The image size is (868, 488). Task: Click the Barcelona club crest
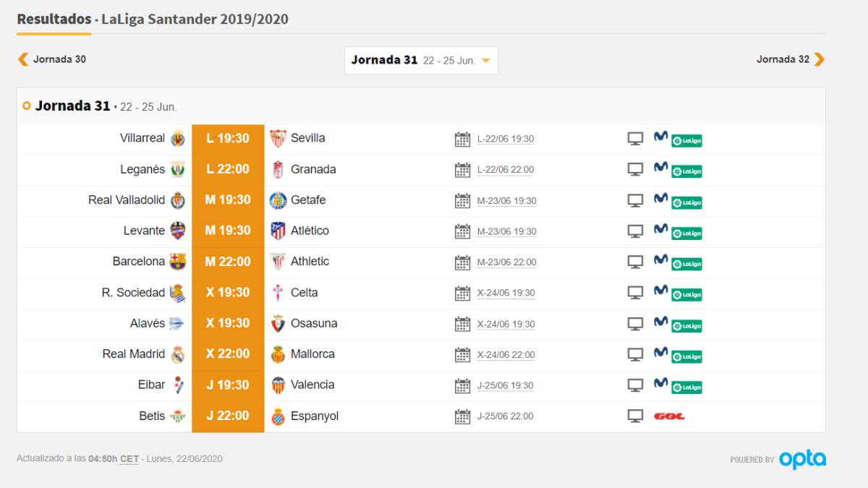[178, 262]
